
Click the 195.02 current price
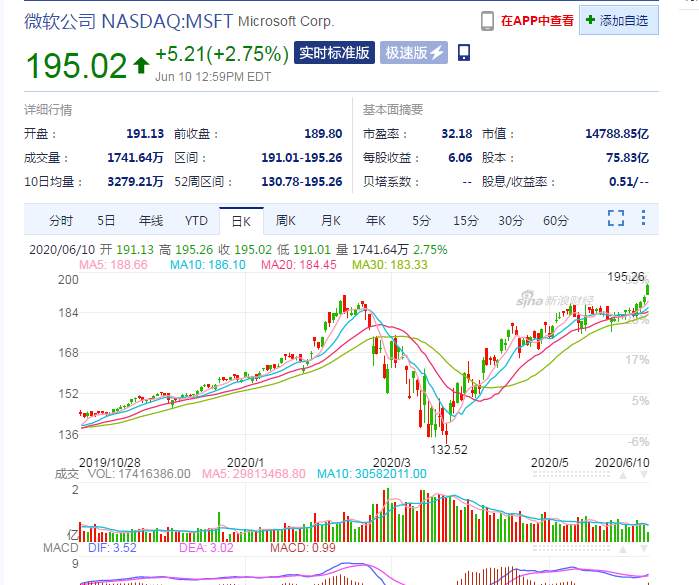77,66
